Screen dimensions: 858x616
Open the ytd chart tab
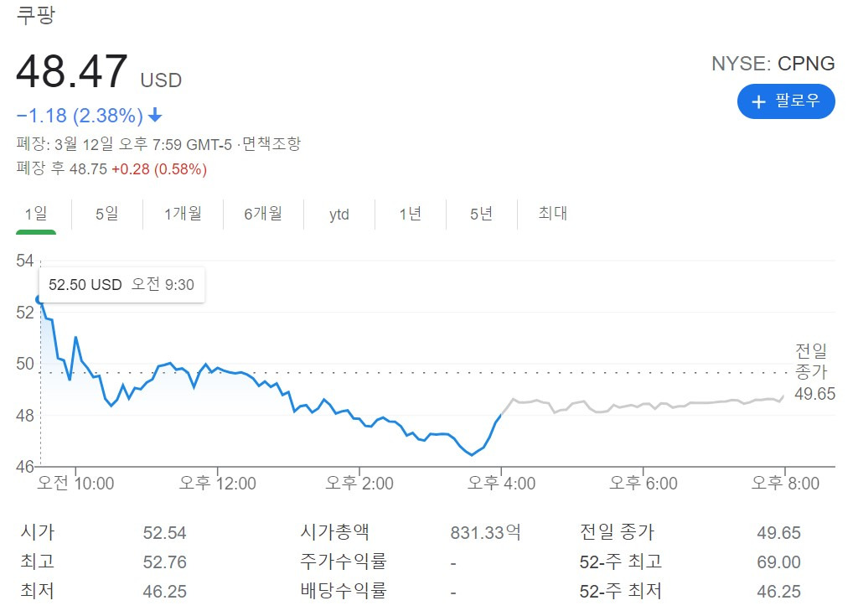click(x=339, y=214)
